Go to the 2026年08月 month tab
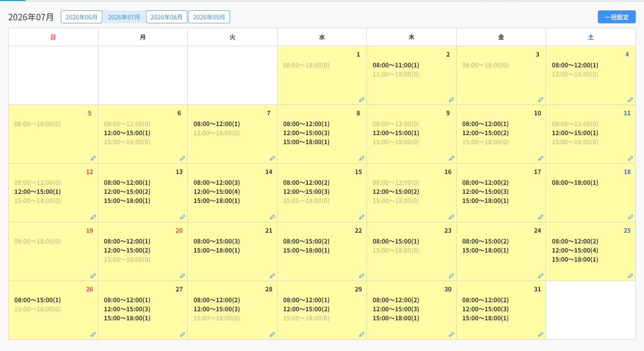The width and height of the screenshot is (644, 351). click(x=167, y=17)
